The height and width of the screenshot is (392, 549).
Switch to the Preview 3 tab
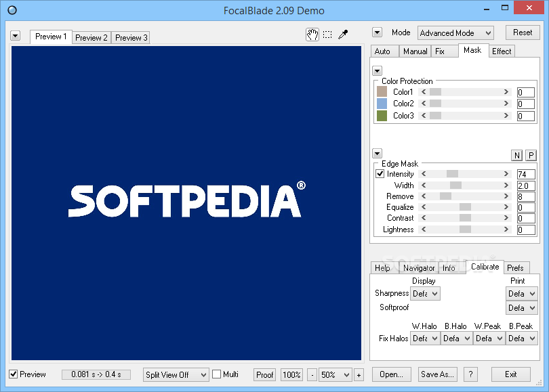131,37
